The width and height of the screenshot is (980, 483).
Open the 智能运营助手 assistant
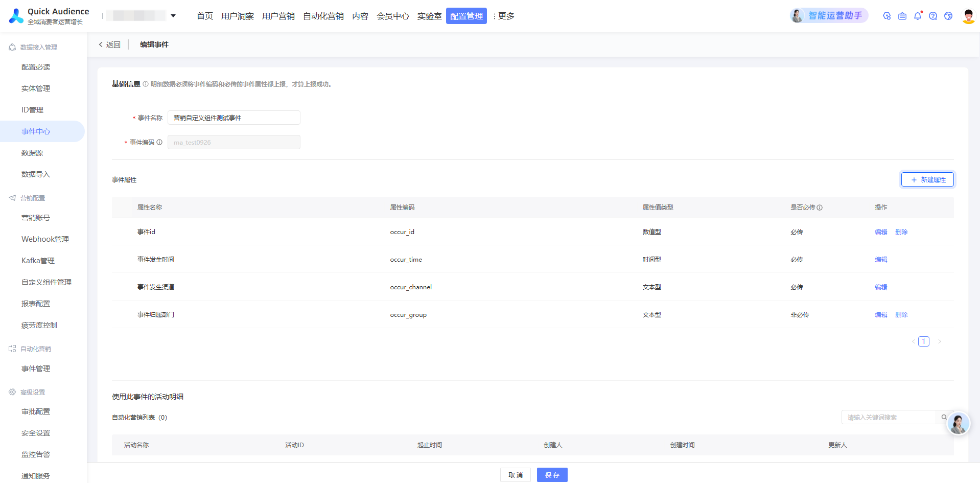click(x=829, y=16)
